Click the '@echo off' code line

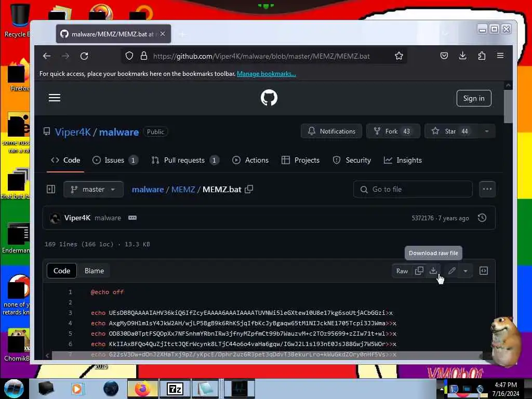[107, 292]
